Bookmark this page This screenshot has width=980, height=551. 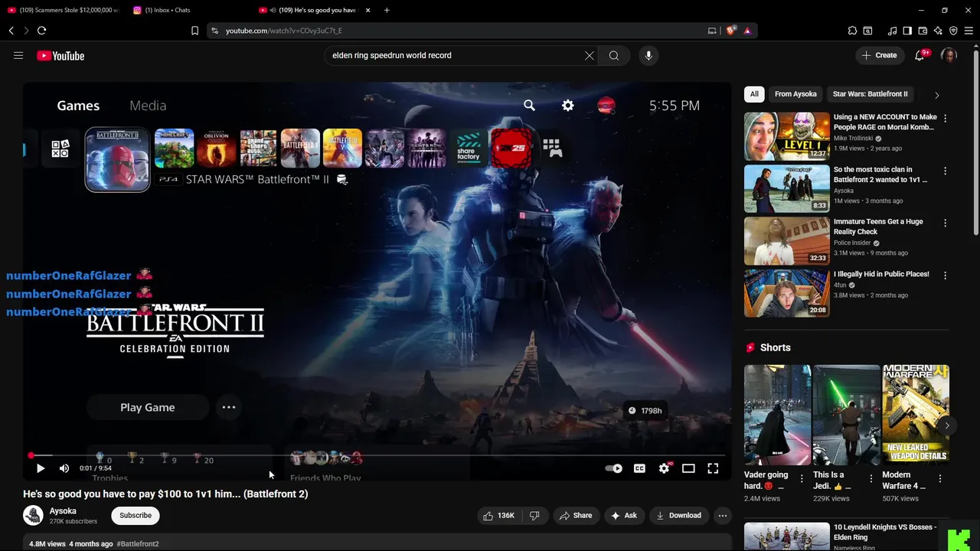click(x=194, y=31)
